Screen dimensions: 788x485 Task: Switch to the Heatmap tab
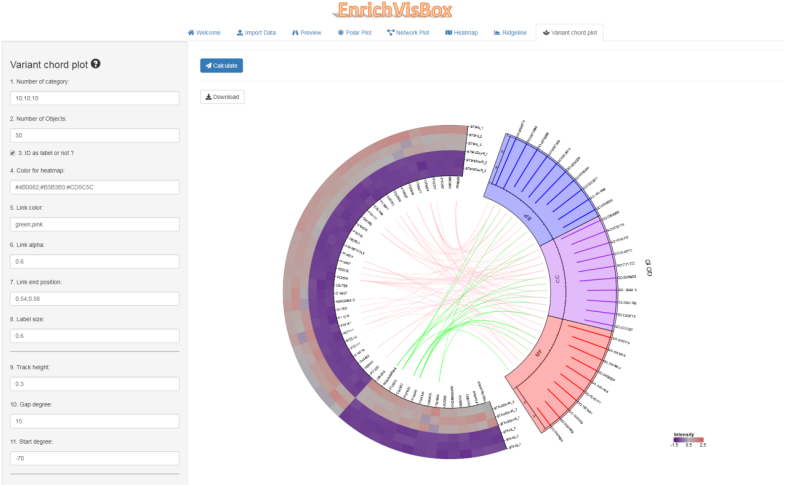point(461,33)
